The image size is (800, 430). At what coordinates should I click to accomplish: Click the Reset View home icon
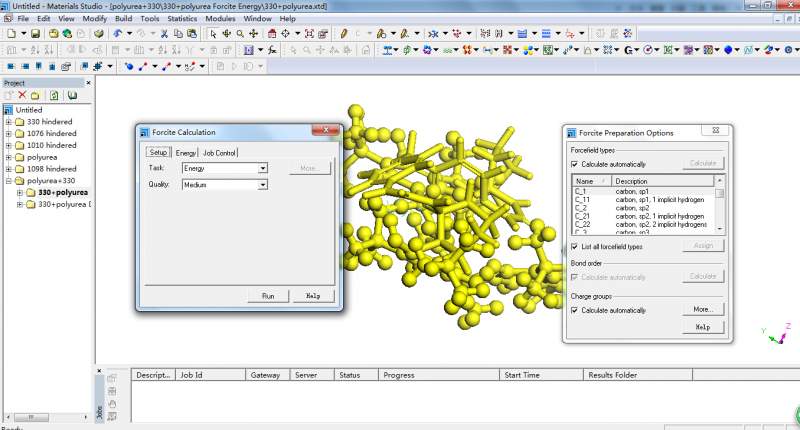(x=272, y=34)
